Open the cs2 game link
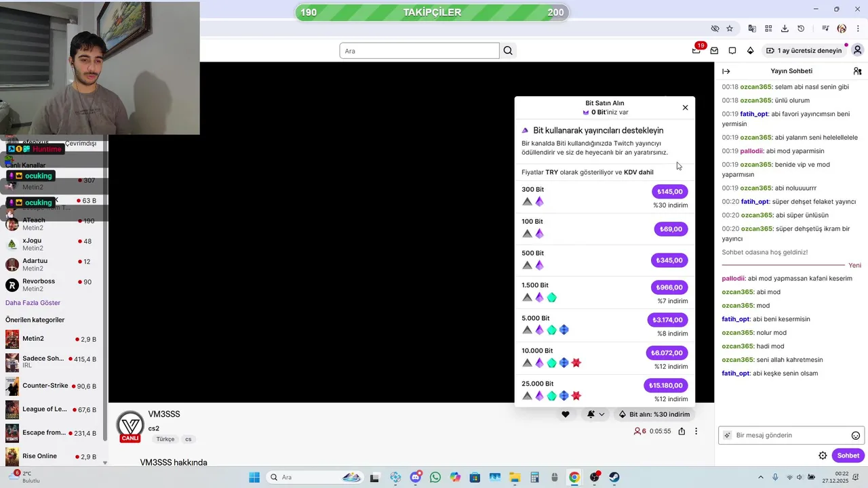Image resolution: width=868 pixels, height=488 pixels. tap(154, 428)
